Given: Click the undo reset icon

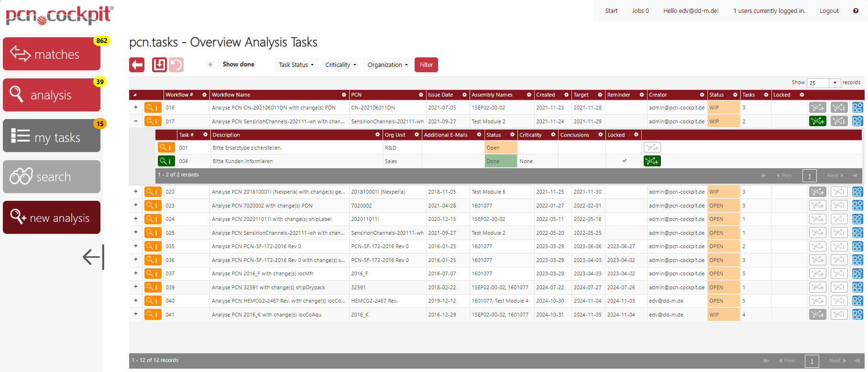Looking at the screenshot, I should 176,65.
